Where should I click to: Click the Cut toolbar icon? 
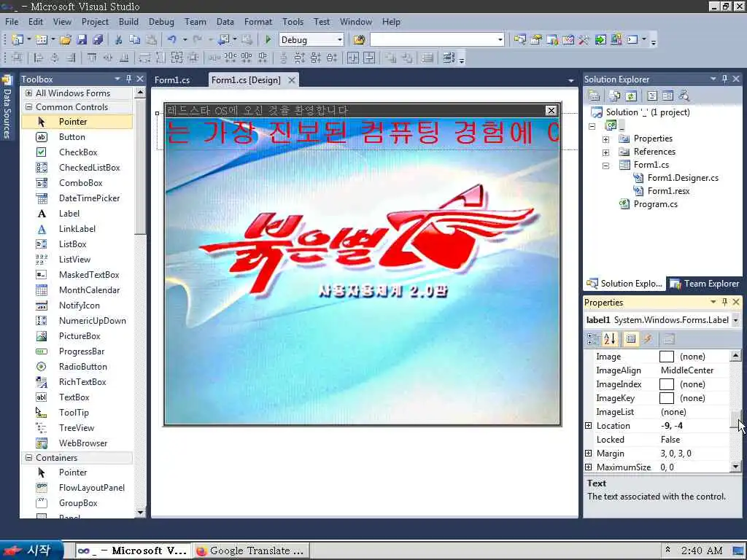(119, 39)
